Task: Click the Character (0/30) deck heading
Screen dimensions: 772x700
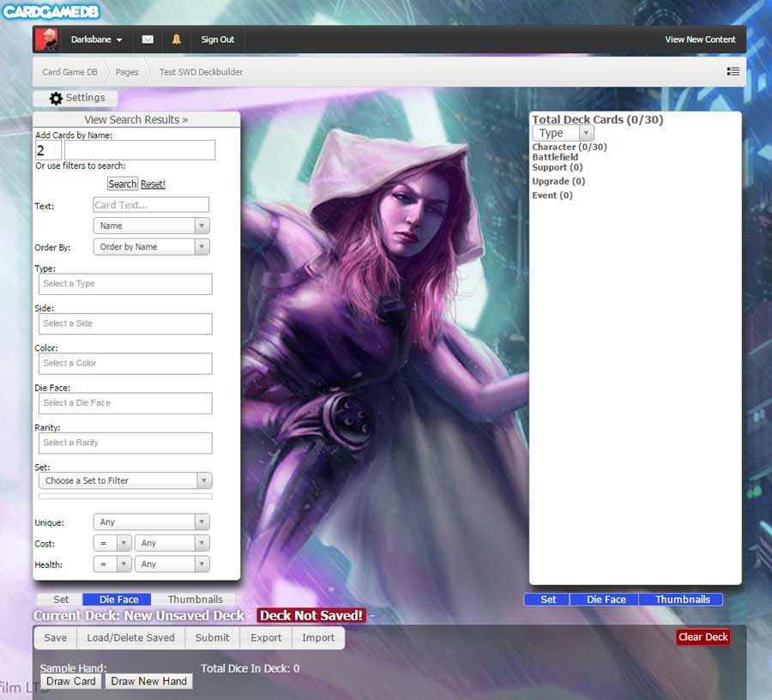Action: 570,148
